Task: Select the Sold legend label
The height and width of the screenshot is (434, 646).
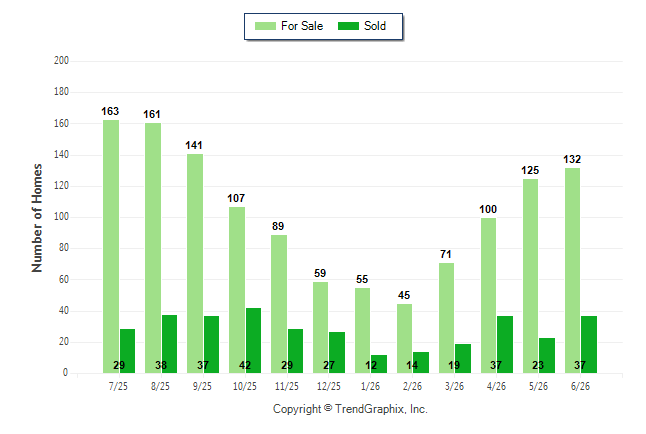Action: click(x=375, y=26)
